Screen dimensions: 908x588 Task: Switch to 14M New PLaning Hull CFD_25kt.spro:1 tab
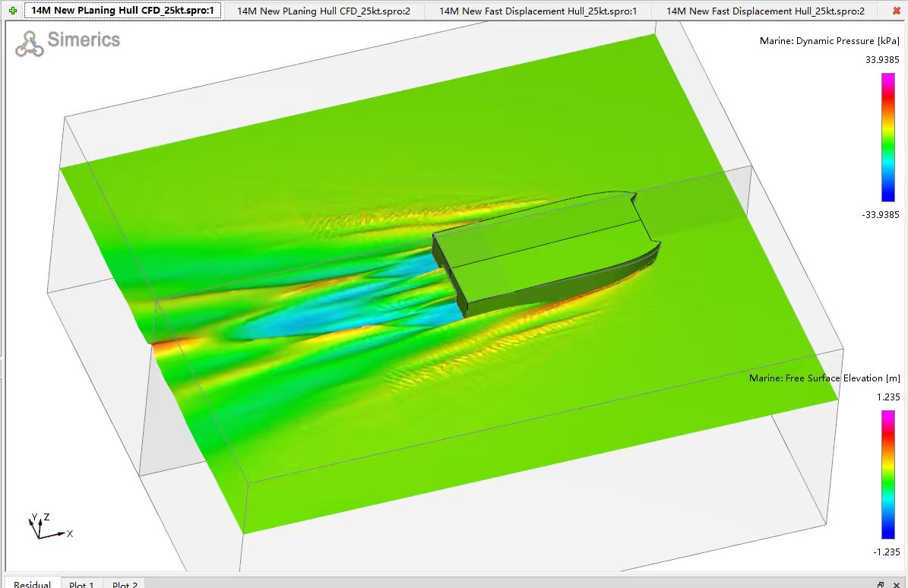[123, 11]
